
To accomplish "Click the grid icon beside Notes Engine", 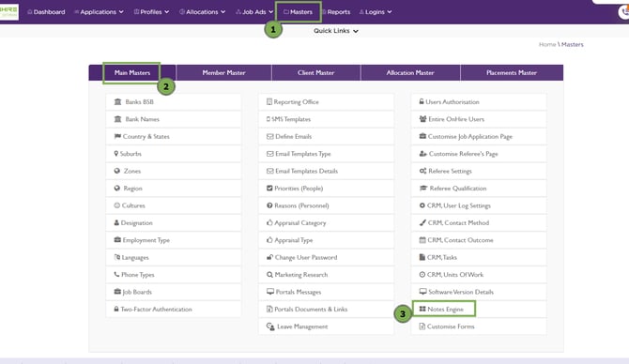I will click(422, 309).
